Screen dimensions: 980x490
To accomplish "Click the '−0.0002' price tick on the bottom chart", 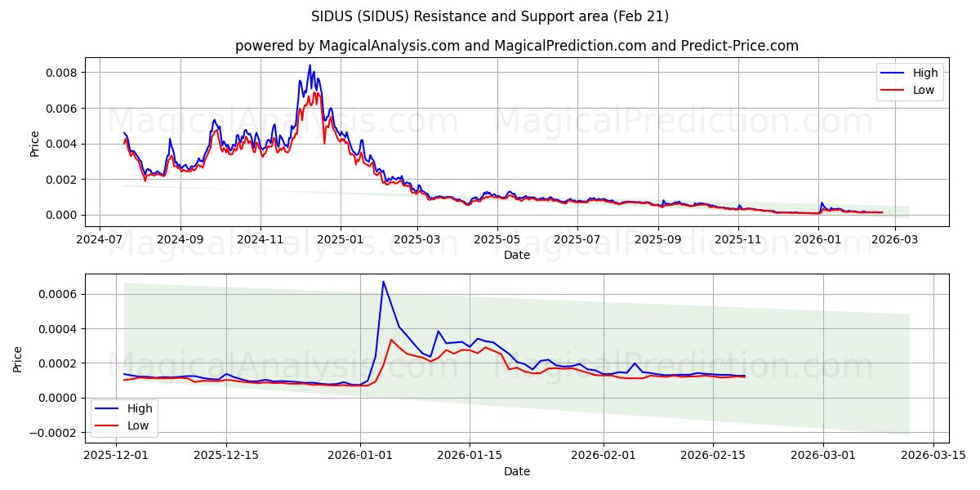I will pyautogui.click(x=54, y=433).
